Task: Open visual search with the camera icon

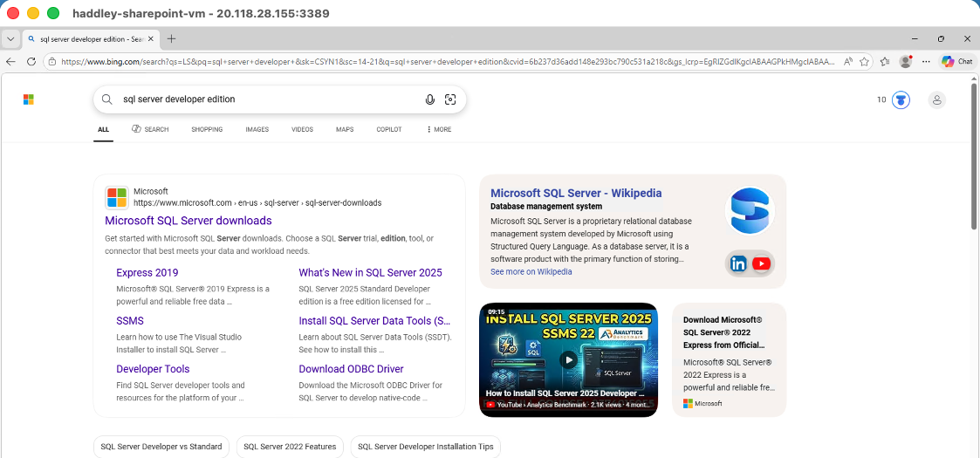Action: pyautogui.click(x=450, y=99)
